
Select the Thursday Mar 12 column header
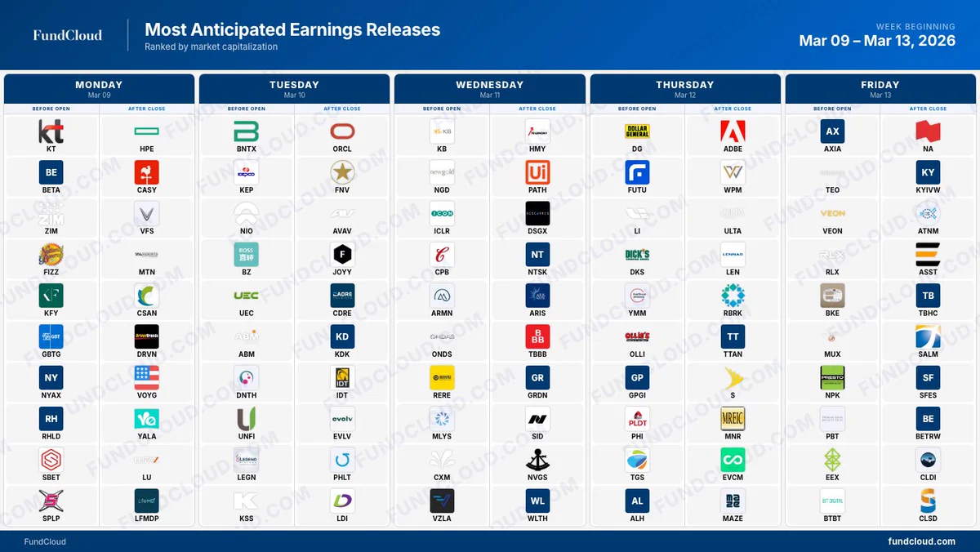(x=685, y=89)
